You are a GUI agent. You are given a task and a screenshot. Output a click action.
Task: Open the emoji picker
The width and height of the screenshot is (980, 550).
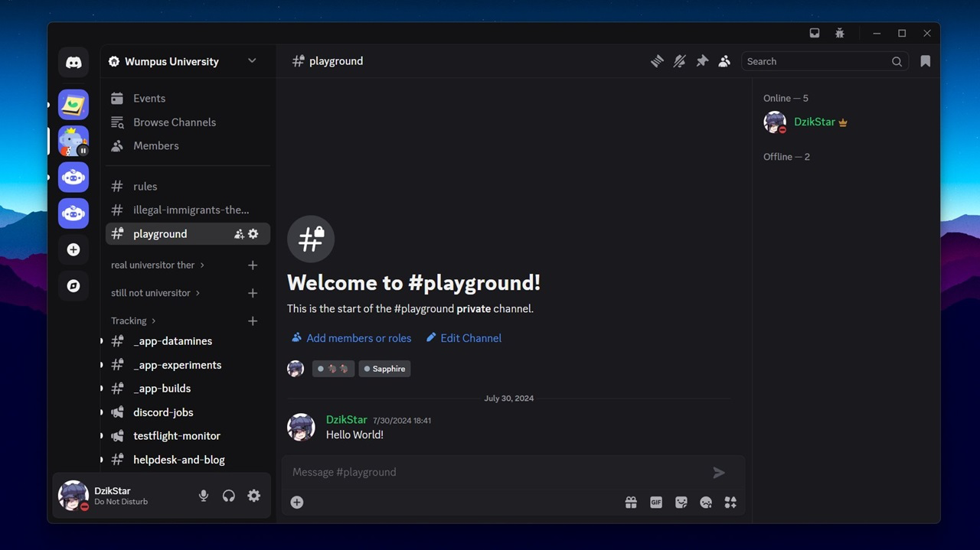tap(706, 503)
